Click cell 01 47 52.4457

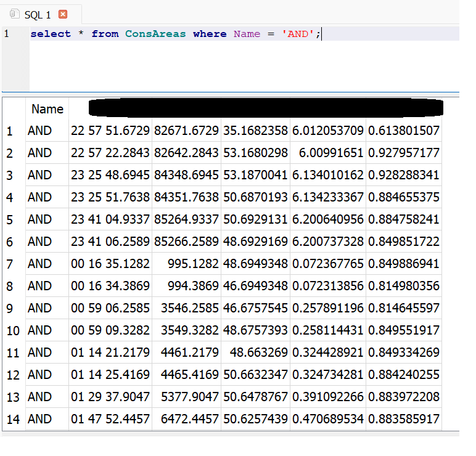pyautogui.click(x=110, y=419)
